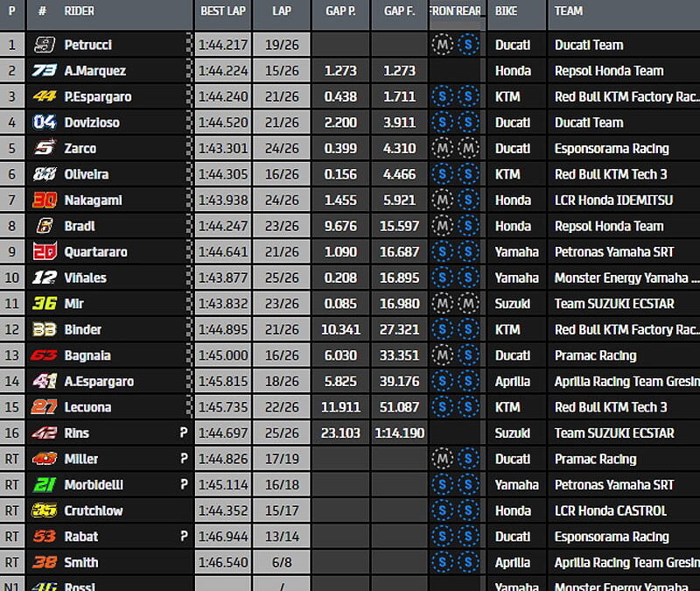Click Bagnaia's red 63 number logo

44,355
